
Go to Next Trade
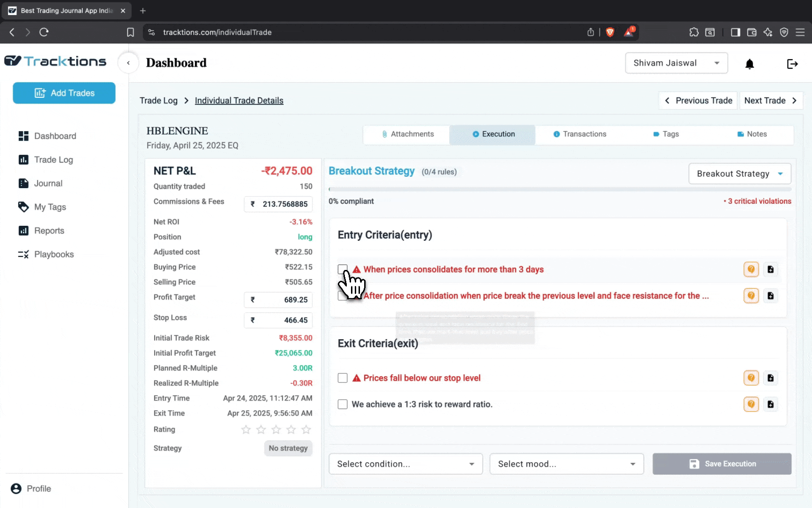[771, 101]
